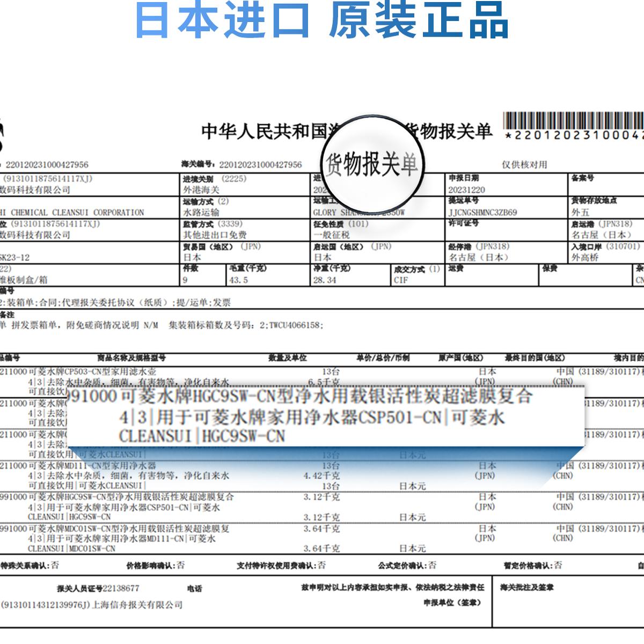
Task: Click 支付特许权使用费确认:否
Action: click(281, 565)
